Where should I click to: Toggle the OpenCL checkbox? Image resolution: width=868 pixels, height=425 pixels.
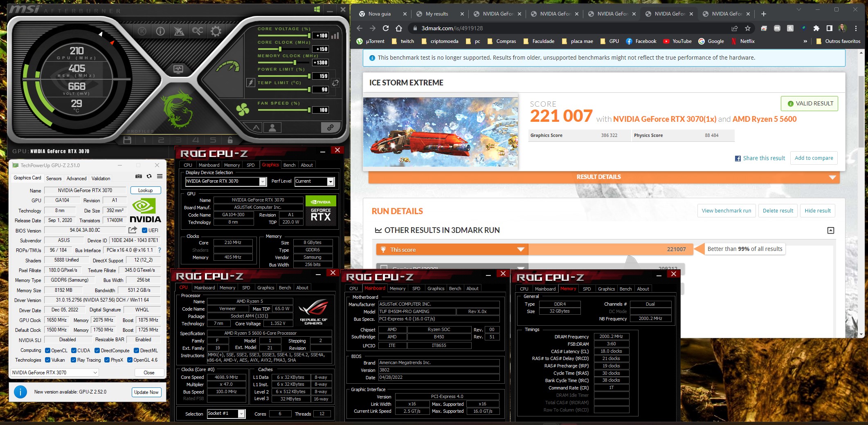48,350
